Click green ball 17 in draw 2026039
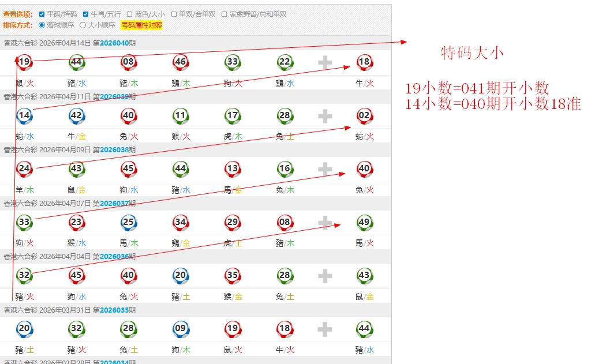This screenshot has height=364, width=606. pos(232,115)
